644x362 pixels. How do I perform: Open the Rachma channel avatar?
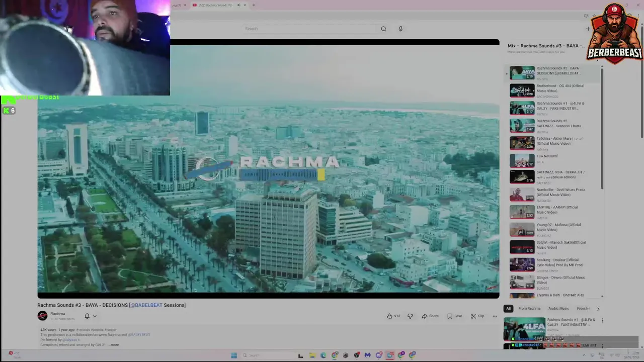(x=42, y=316)
